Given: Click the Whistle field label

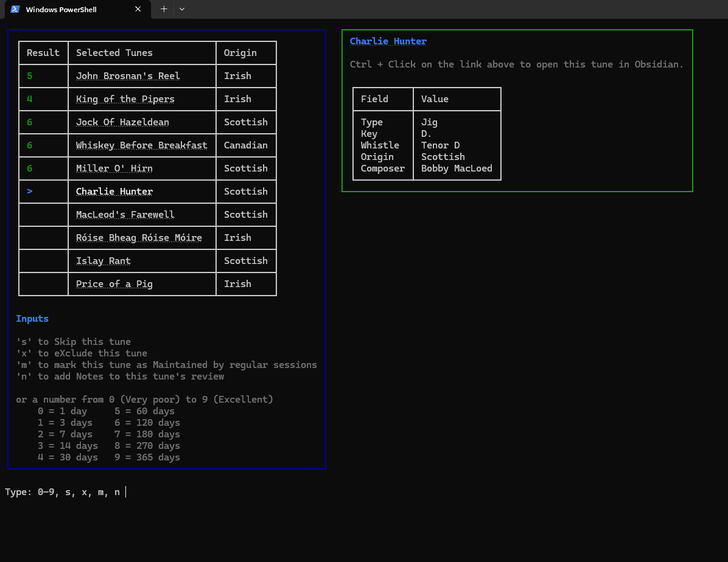Looking at the screenshot, I should [380, 145].
